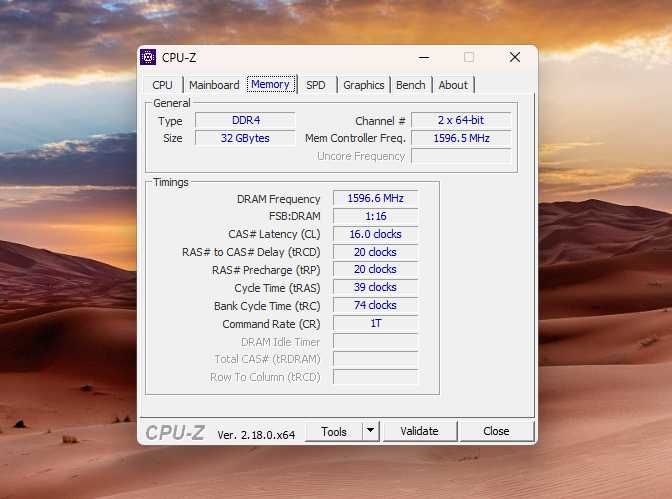The width and height of the screenshot is (672, 499).
Task: Click the tRCD 20 clocks value
Action: coord(375,252)
